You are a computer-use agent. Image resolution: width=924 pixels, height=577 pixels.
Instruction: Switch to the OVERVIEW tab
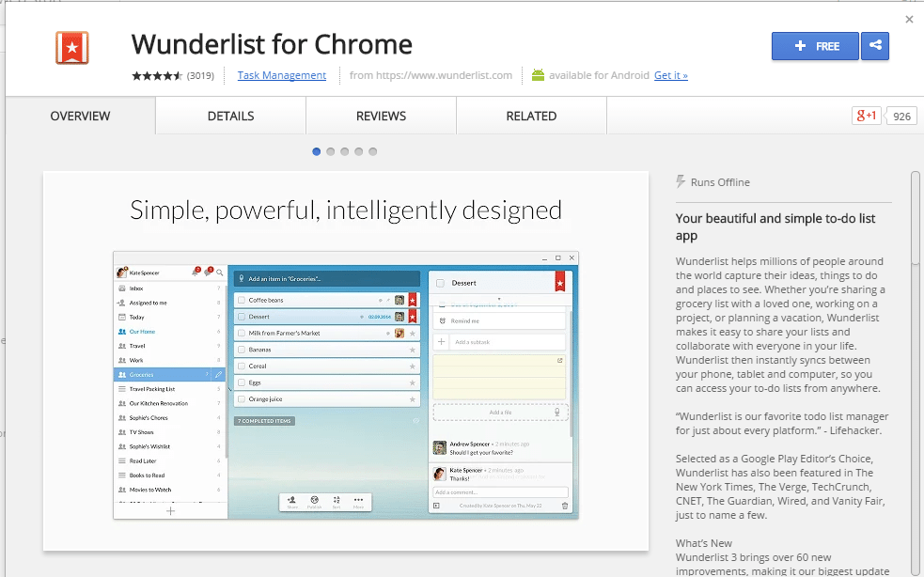click(80, 116)
